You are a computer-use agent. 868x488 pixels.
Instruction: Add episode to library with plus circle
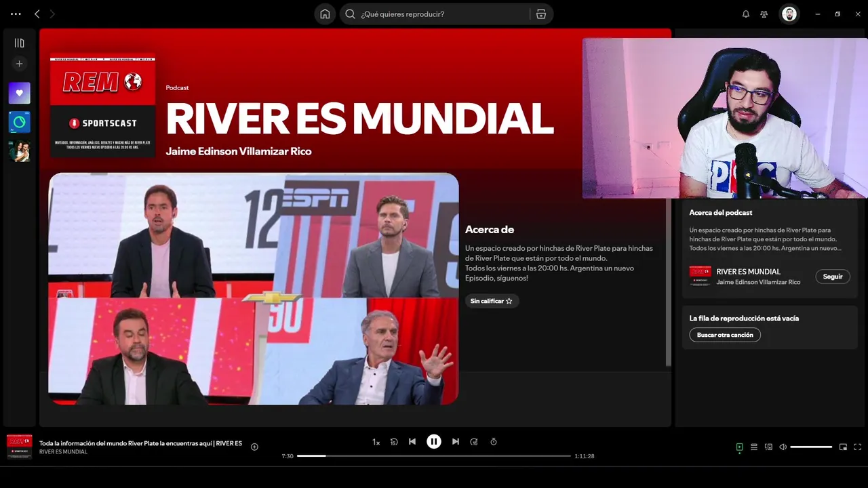254,447
